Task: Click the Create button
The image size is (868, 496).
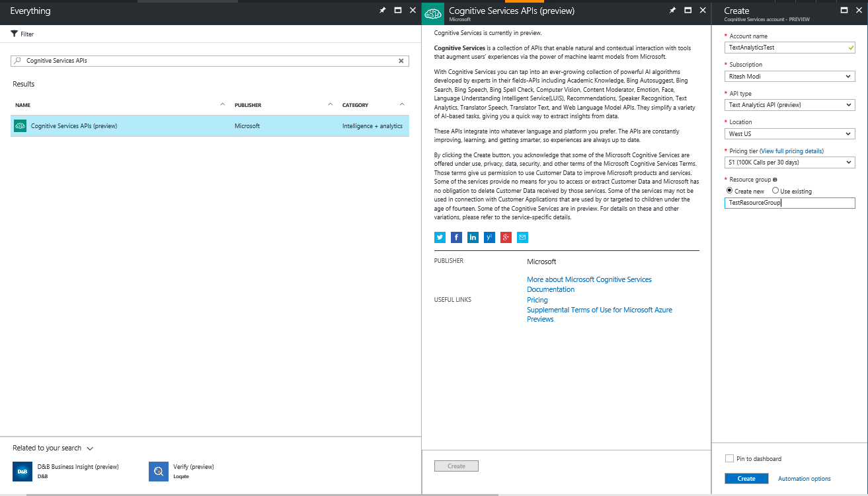Action: pyautogui.click(x=746, y=478)
